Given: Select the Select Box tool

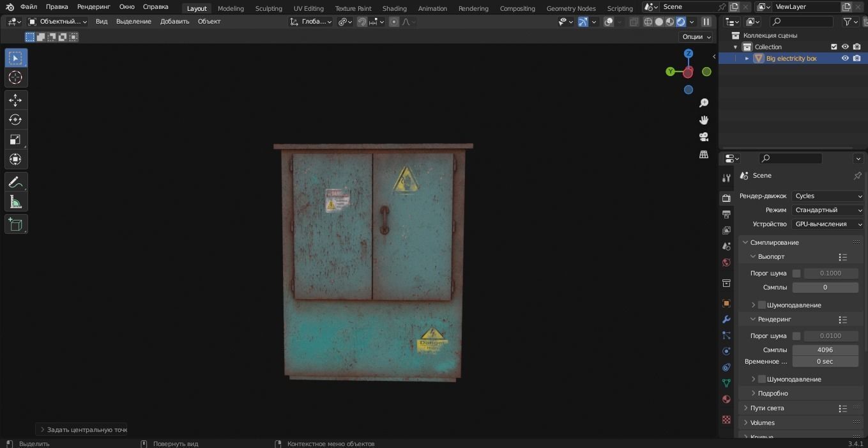Looking at the screenshot, I should (x=16, y=58).
